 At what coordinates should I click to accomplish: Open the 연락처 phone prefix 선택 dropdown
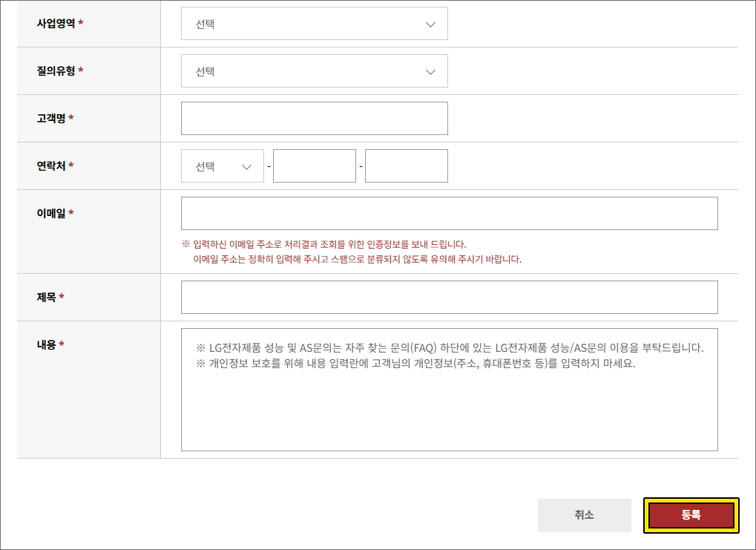(x=222, y=166)
